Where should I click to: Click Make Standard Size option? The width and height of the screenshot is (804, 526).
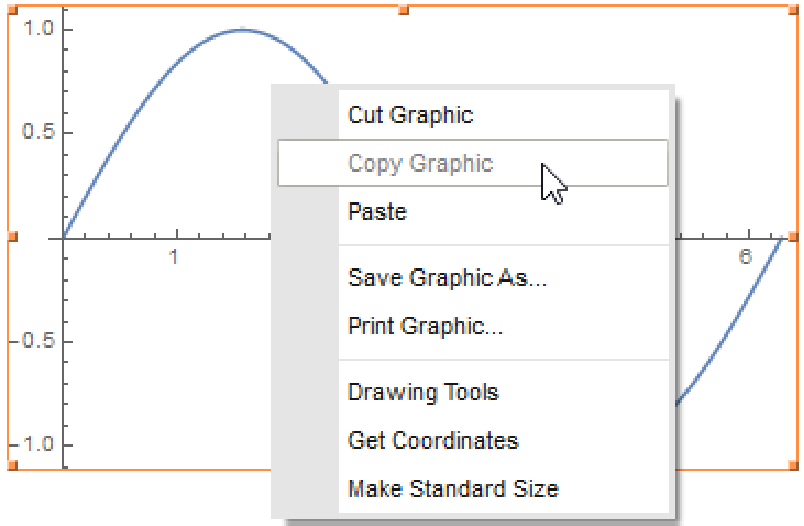(453, 489)
